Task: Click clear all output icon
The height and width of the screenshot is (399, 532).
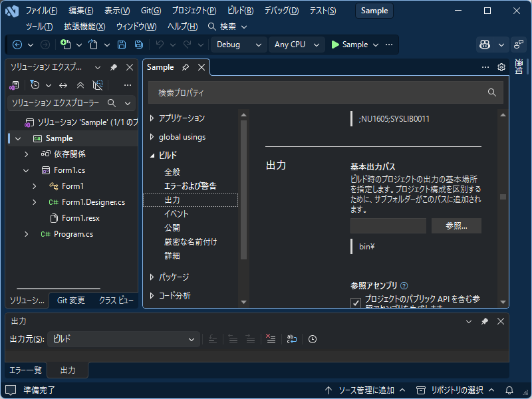Action: [x=271, y=339]
